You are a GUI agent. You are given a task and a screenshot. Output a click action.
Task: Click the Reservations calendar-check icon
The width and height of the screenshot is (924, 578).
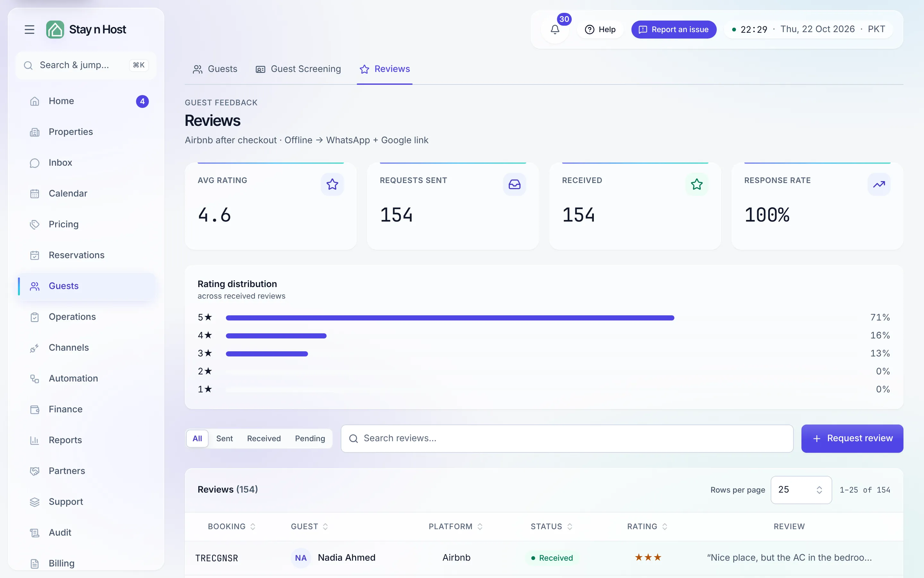pyautogui.click(x=35, y=255)
